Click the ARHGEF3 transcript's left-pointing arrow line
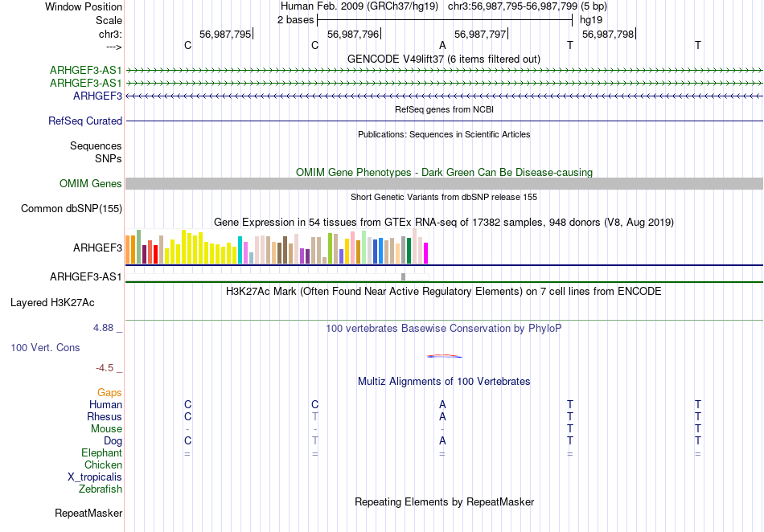 point(444,96)
